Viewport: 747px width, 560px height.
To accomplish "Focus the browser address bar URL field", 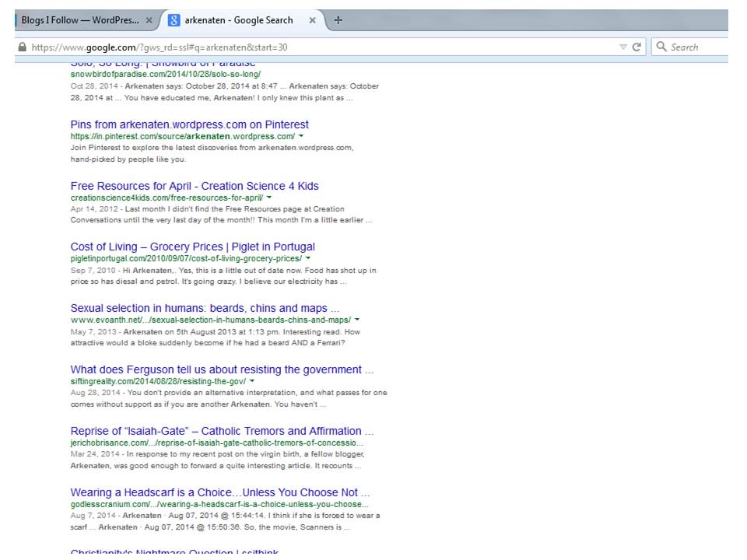I will [311, 47].
